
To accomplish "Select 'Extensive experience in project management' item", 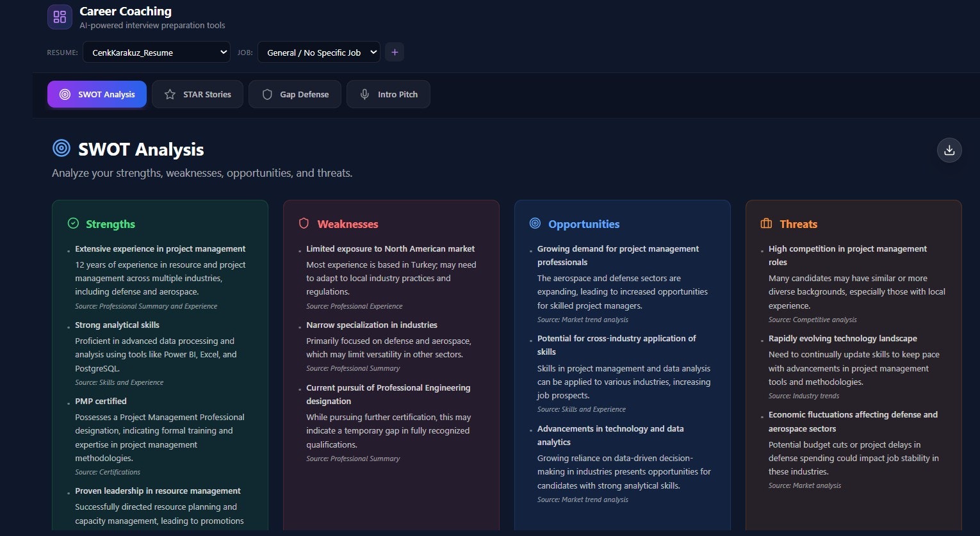I will pyautogui.click(x=160, y=248).
